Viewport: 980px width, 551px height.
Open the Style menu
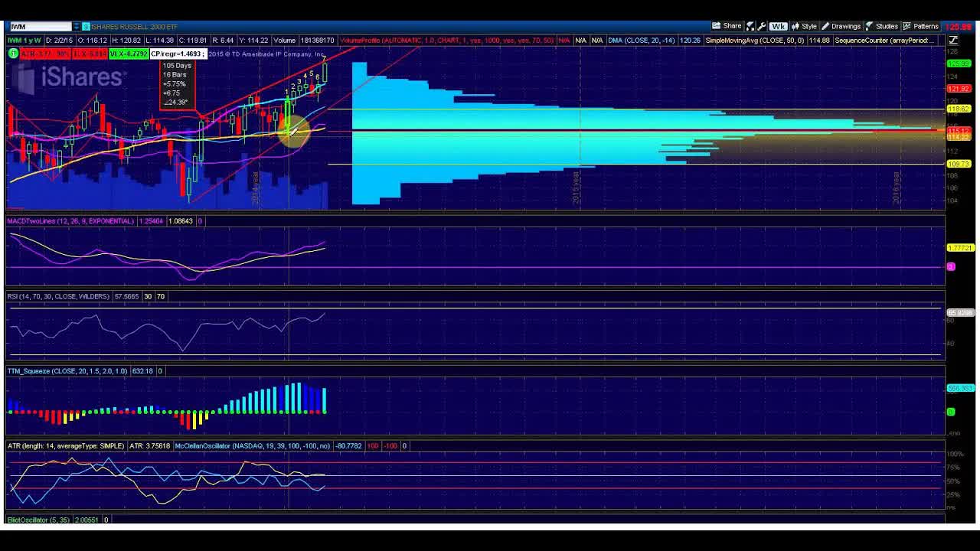tap(804, 26)
